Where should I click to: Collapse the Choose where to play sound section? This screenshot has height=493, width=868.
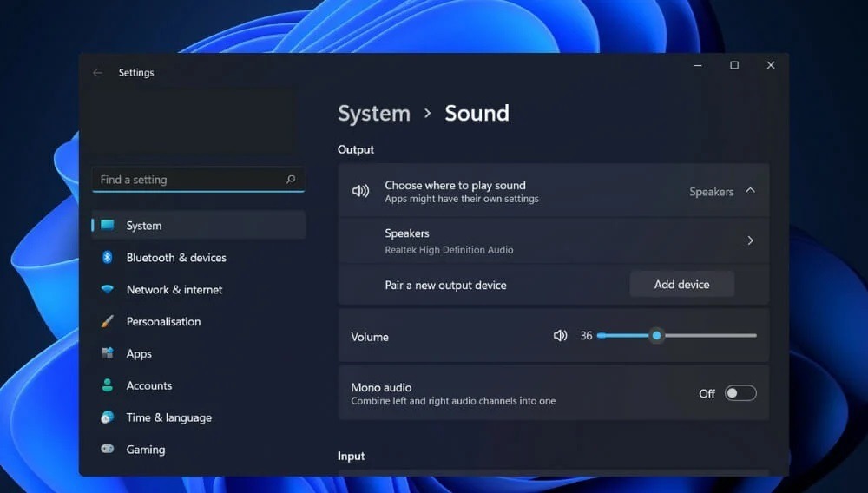[750, 190]
